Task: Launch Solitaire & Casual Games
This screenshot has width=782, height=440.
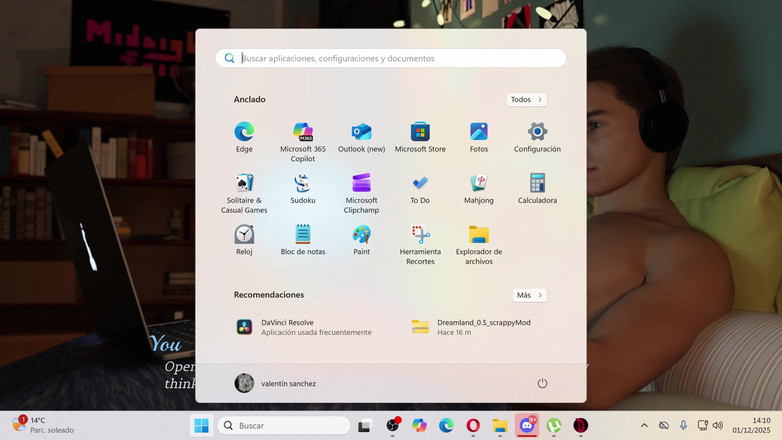Action: 244,189
